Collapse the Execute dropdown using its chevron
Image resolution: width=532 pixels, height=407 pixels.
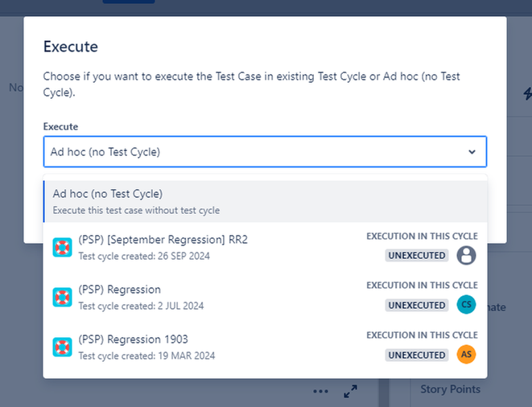471,151
